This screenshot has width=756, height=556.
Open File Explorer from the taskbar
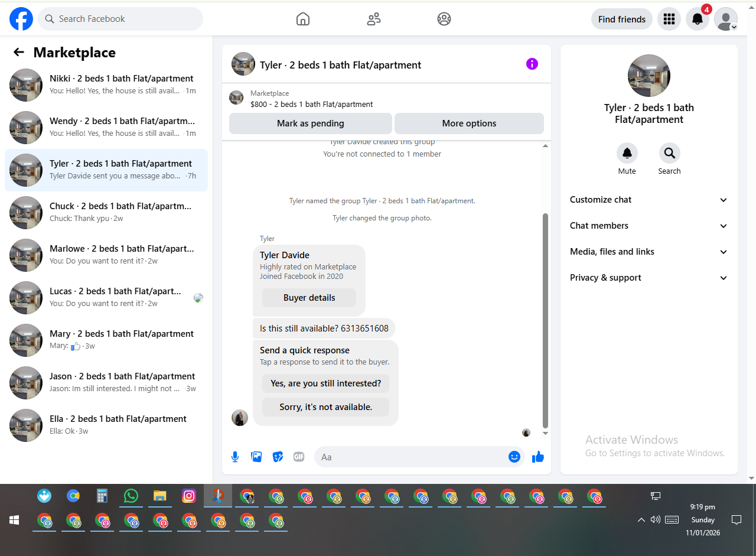[160, 496]
